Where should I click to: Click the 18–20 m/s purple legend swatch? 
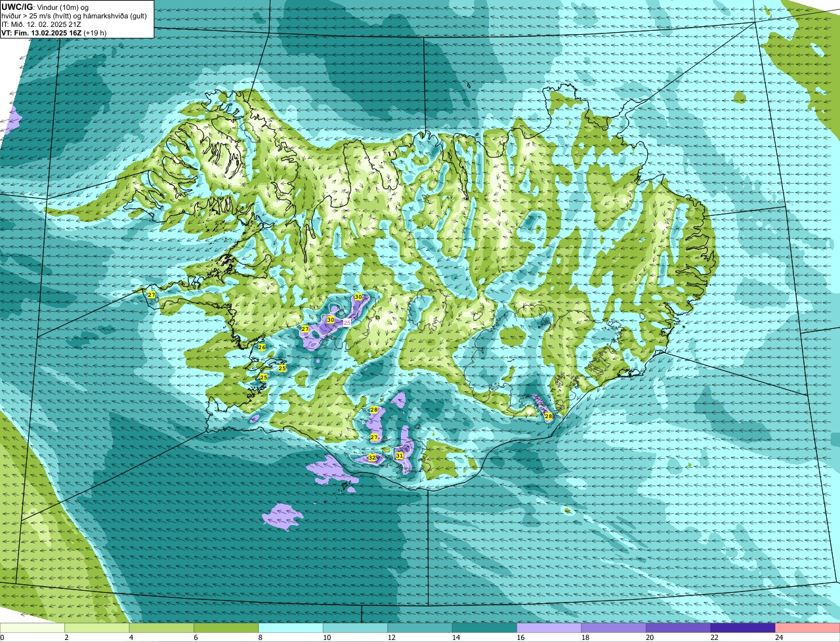coord(614,628)
